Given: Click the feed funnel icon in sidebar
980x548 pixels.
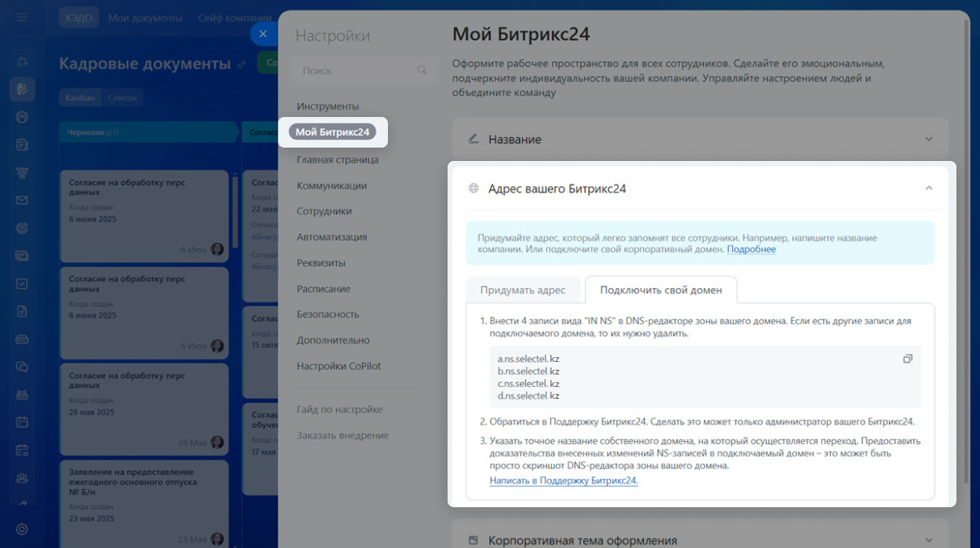Looking at the screenshot, I should coord(22,172).
